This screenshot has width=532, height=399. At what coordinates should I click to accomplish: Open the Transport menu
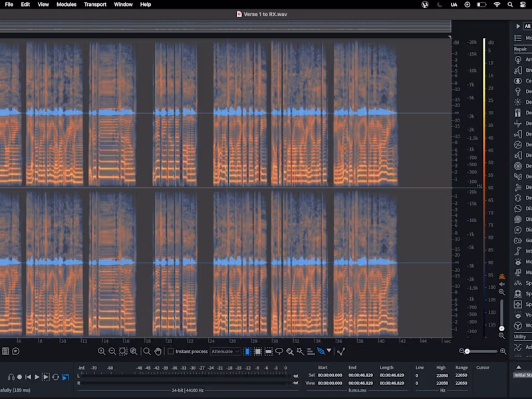coord(95,4)
